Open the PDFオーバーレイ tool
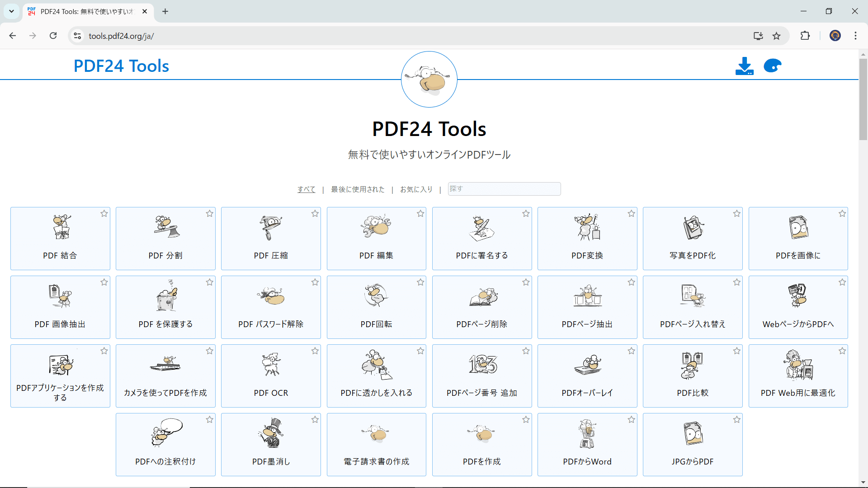 587,376
